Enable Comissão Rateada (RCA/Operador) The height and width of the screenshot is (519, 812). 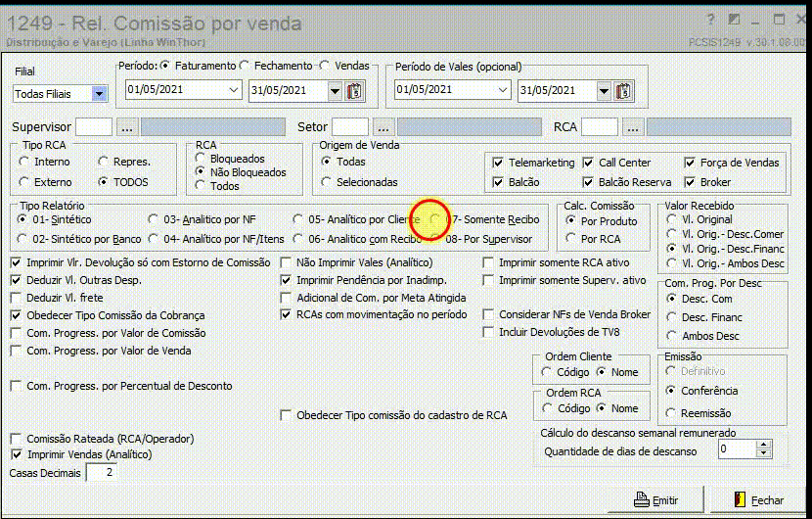16,439
